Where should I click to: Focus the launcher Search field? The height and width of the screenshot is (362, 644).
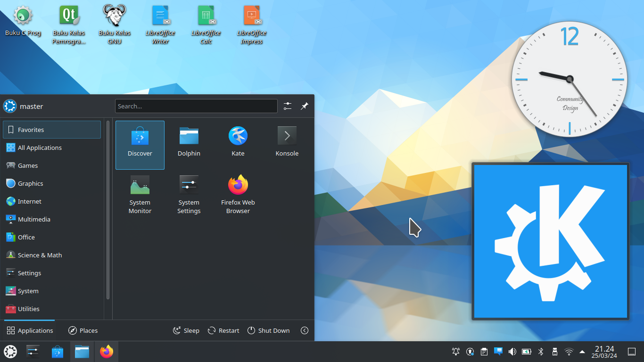196,106
